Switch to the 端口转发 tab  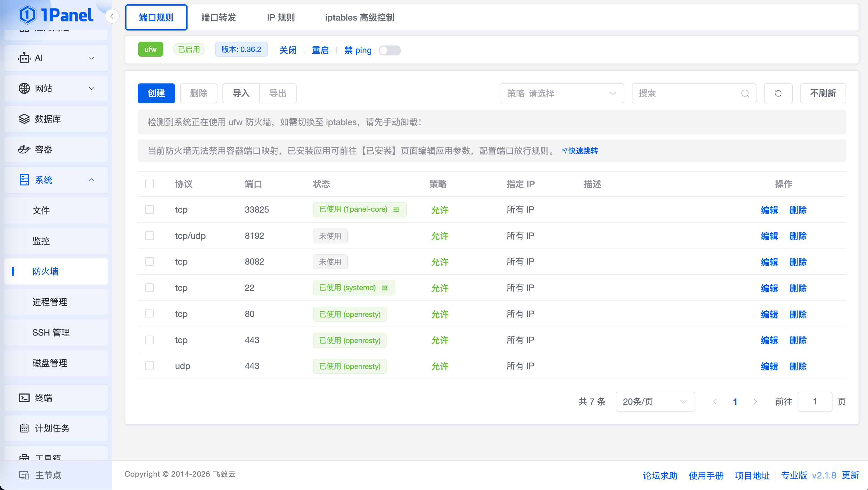pos(218,17)
